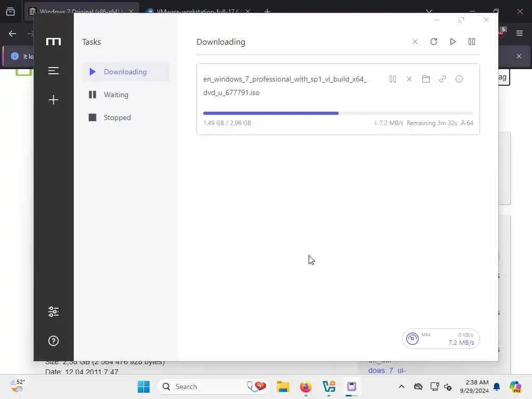Click the Remaining 3m 32s text
Viewport: 532px width, 399px height.
pyautogui.click(x=432, y=123)
